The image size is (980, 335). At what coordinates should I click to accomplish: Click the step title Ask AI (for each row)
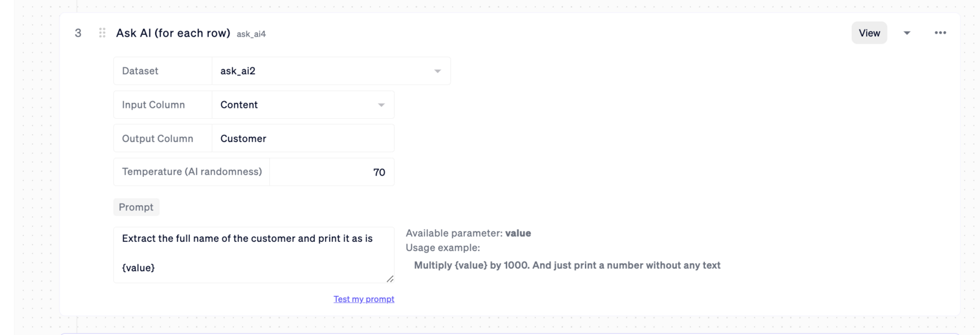pos(173,33)
